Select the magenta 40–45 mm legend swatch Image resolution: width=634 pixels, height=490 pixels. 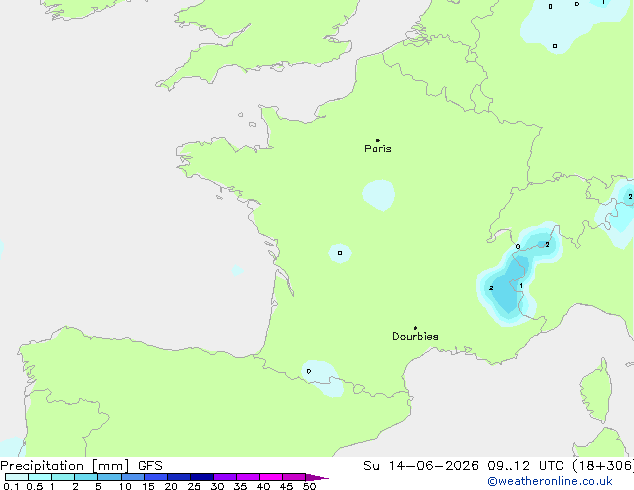(271, 477)
